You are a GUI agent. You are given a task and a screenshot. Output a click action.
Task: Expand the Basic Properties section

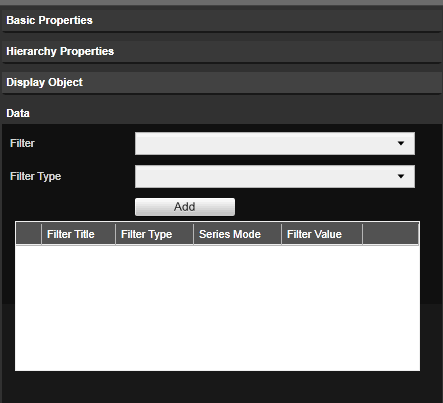click(x=221, y=21)
